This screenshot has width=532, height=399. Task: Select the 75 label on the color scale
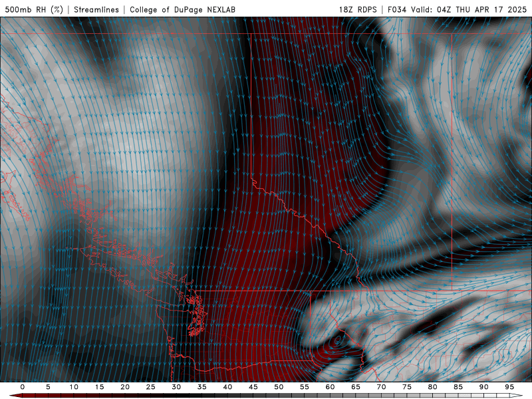(407, 387)
